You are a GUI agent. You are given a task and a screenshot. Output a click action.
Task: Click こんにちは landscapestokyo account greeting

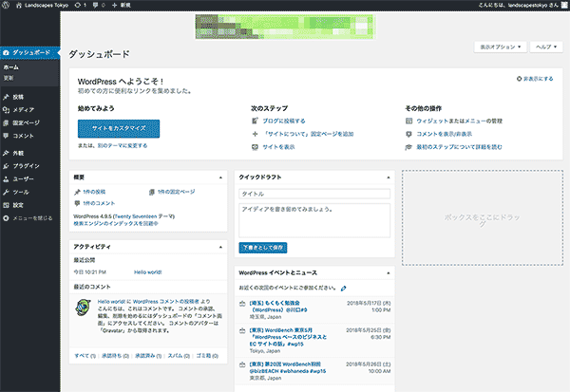click(519, 5)
